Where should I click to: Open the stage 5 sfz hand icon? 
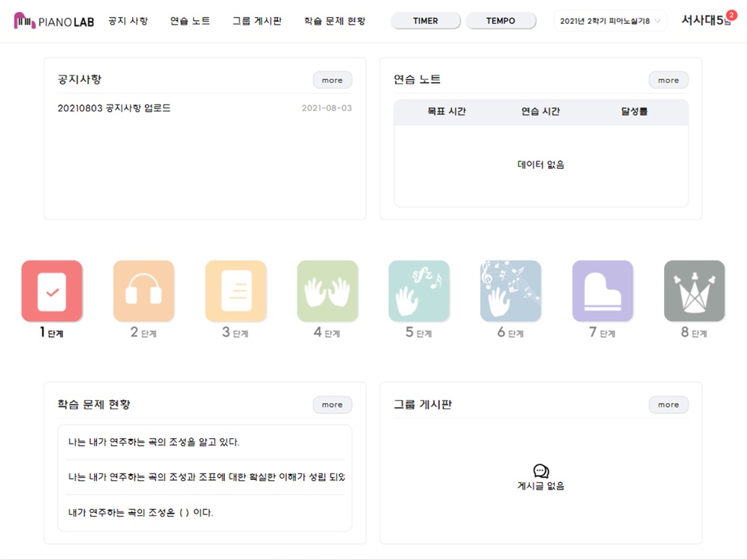click(419, 291)
